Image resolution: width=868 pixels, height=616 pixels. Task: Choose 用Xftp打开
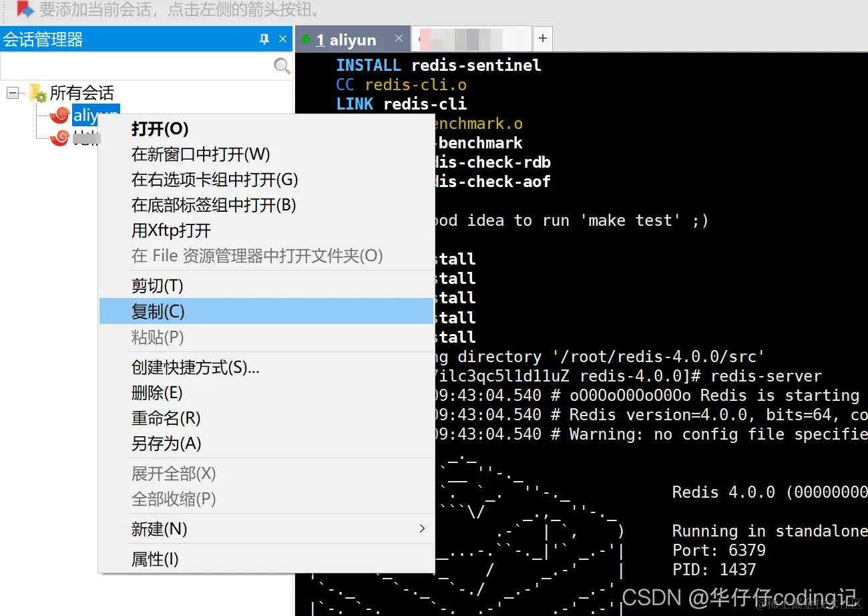click(x=266, y=230)
